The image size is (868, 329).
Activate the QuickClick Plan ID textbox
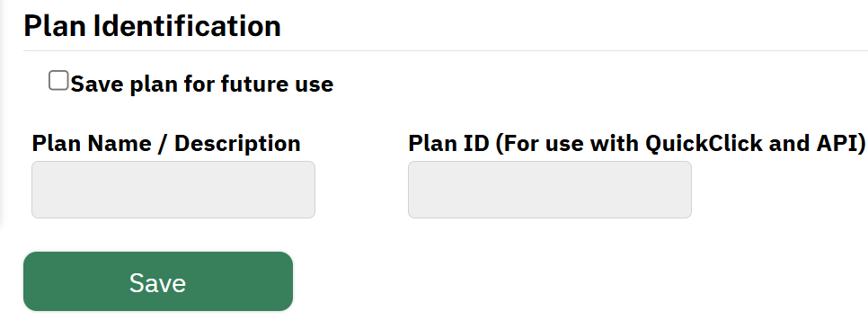click(550, 190)
